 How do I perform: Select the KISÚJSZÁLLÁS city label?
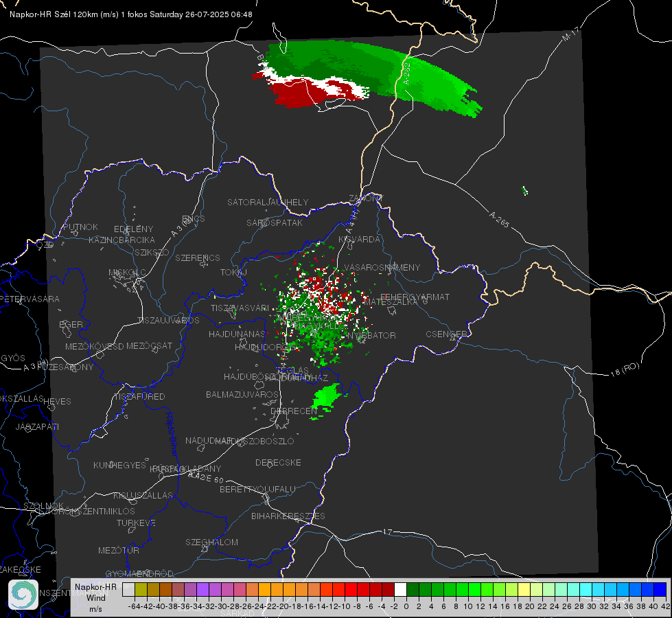pos(143,495)
